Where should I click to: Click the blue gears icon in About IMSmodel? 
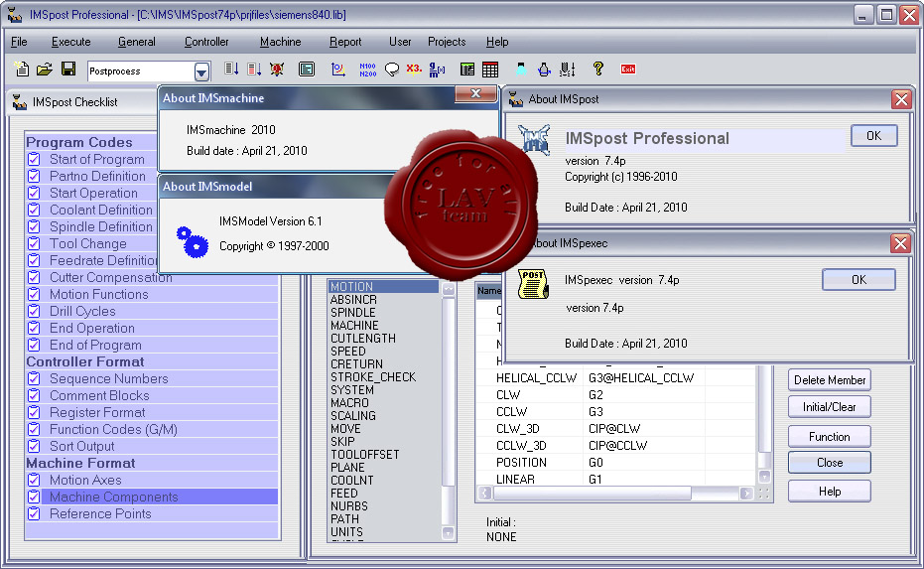(193, 241)
